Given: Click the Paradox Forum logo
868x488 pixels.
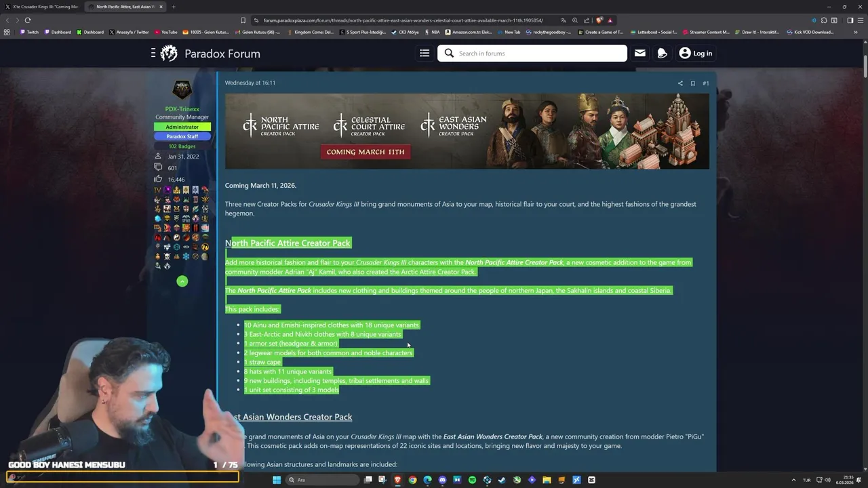Looking at the screenshot, I should coord(210,54).
